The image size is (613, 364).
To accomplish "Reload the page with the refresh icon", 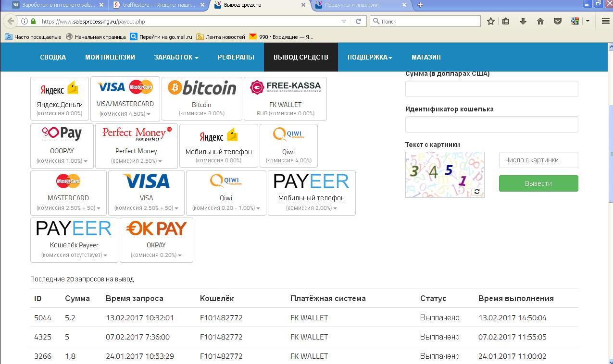I will [358, 22].
